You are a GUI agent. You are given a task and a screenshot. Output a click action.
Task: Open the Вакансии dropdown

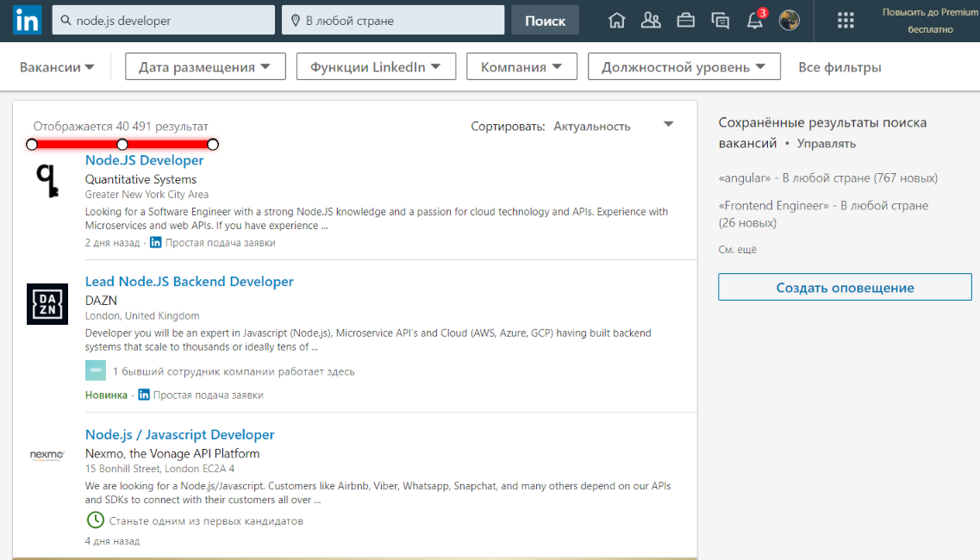pyautogui.click(x=57, y=67)
